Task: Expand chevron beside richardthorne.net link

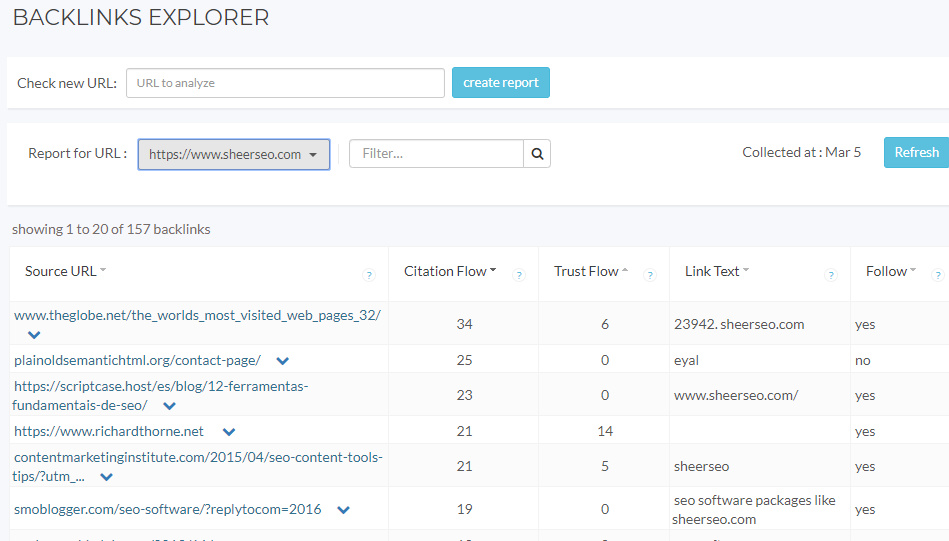Action: coord(229,432)
